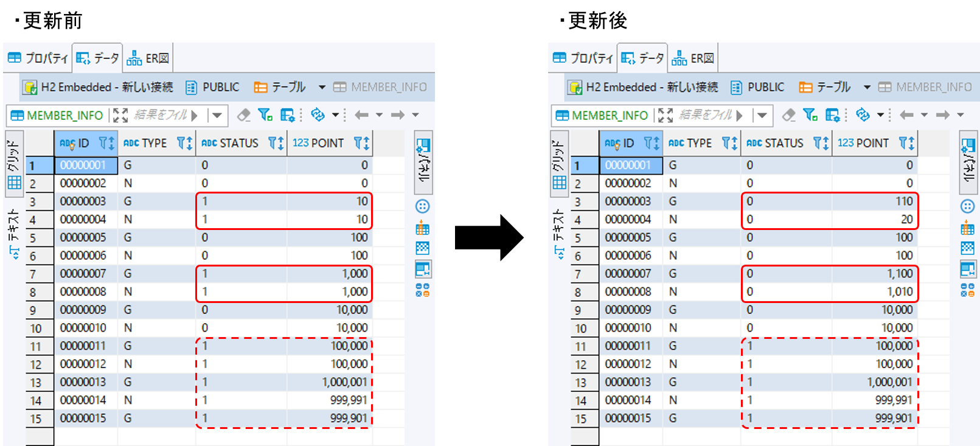The width and height of the screenshot is (980, 446).
Task: Toggle Text view mode in left panel
Action: point(14,234)
